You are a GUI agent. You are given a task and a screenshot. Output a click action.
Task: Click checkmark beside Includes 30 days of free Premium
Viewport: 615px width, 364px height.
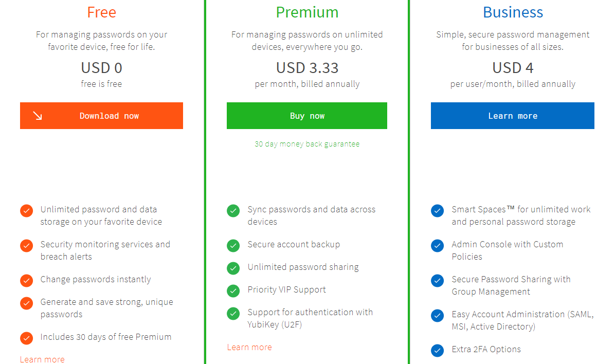point(27,338)
